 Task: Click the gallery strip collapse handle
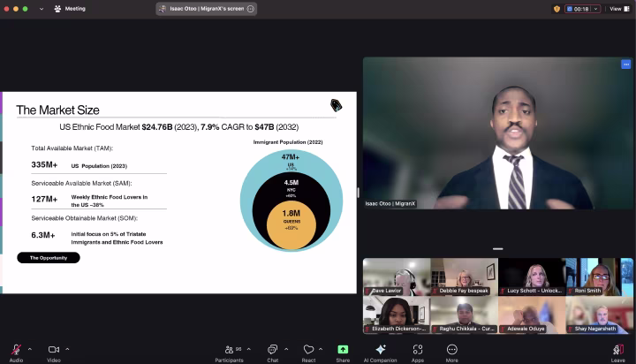(x=497, y=249)
